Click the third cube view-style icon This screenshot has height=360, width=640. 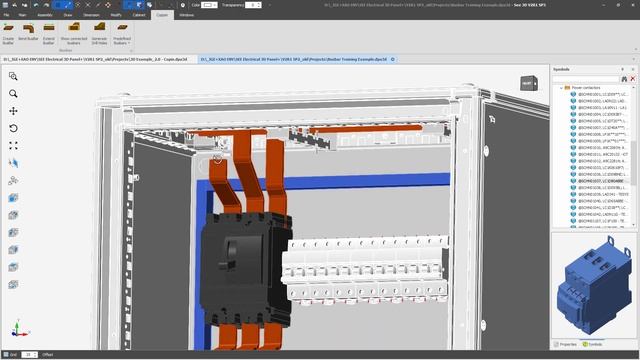point(13,233)
